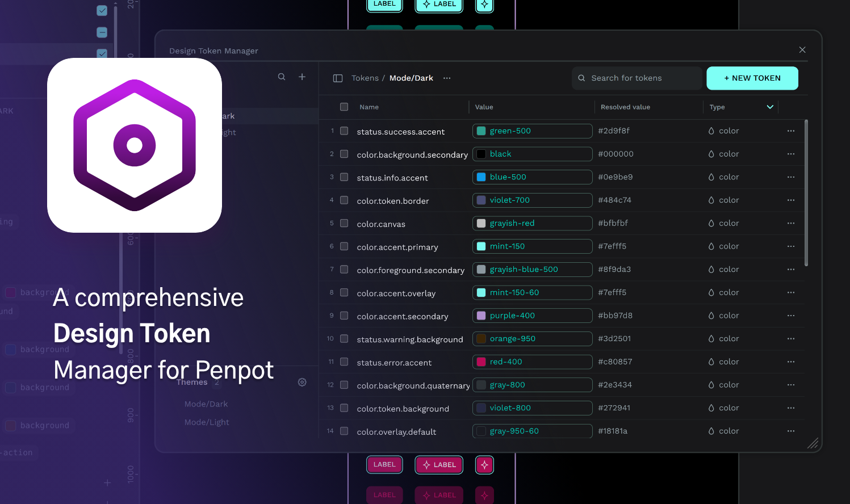850x504 pixels.
Task: Open the violet-700 value field
Action: point(533,200)
